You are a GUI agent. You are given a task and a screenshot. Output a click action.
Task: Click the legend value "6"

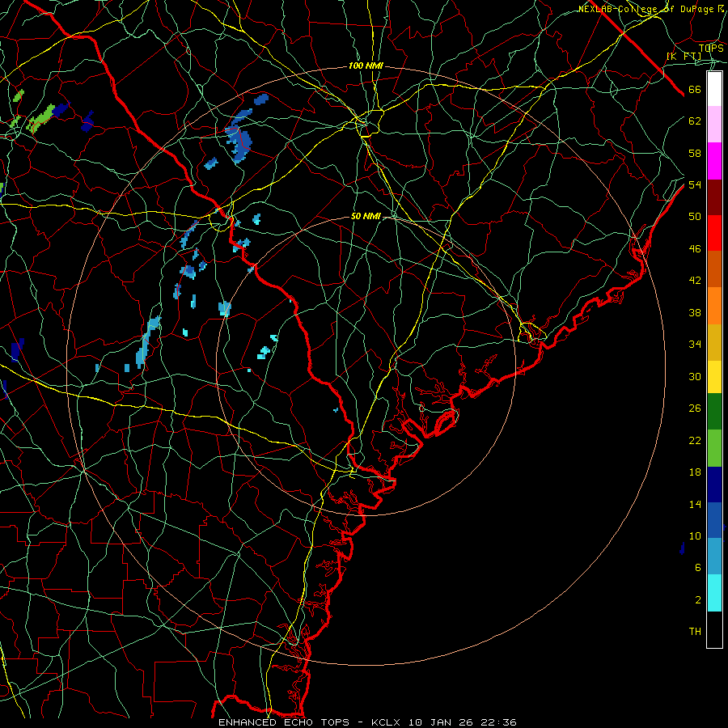pyautogui.click(x=698, y=568)
